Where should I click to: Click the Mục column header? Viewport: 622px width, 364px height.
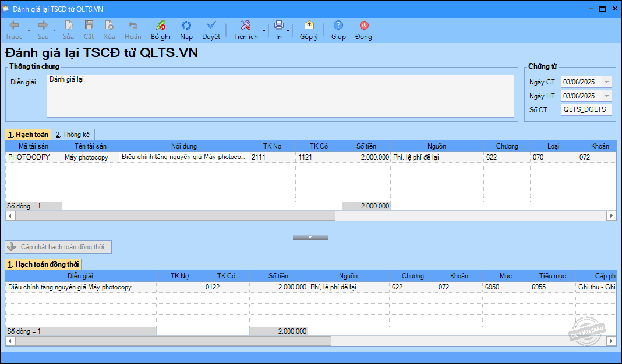[506, 276]
